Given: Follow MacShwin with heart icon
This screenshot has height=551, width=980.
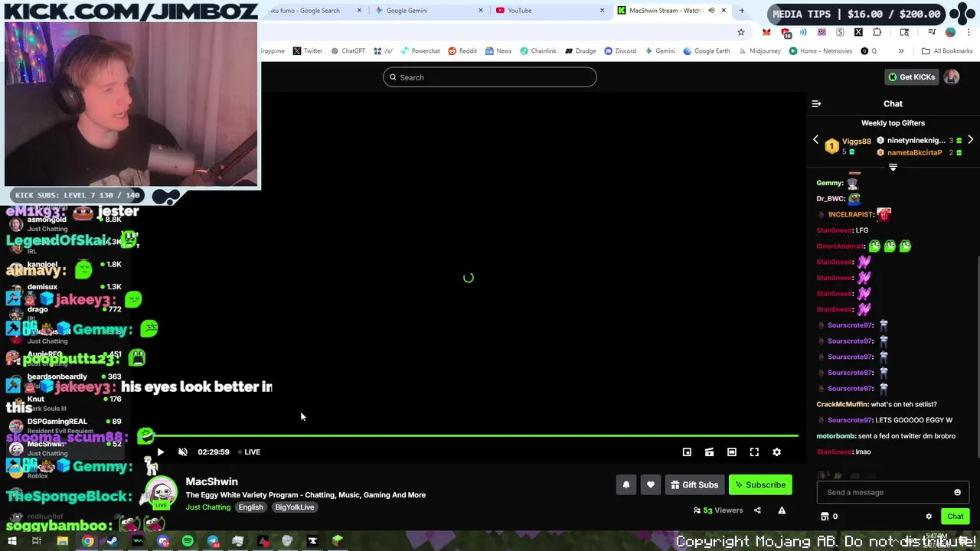Looking at the screenshot, I should coord(651,484).
